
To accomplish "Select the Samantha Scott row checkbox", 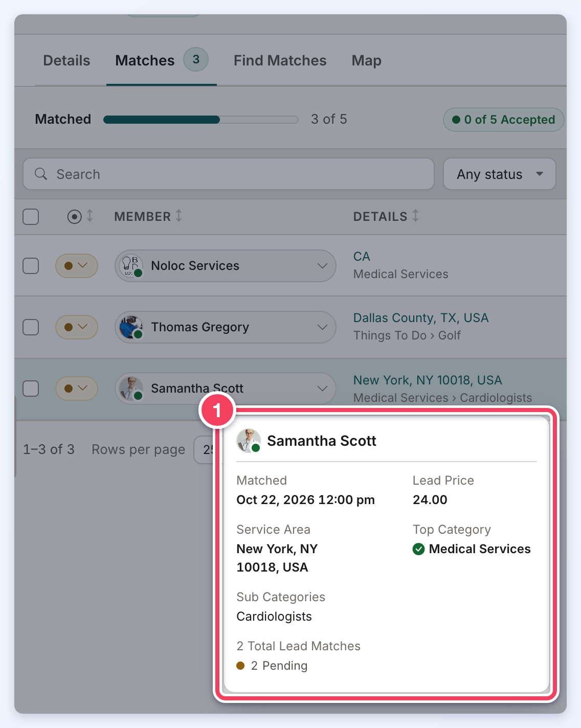I will pos(31,389).
